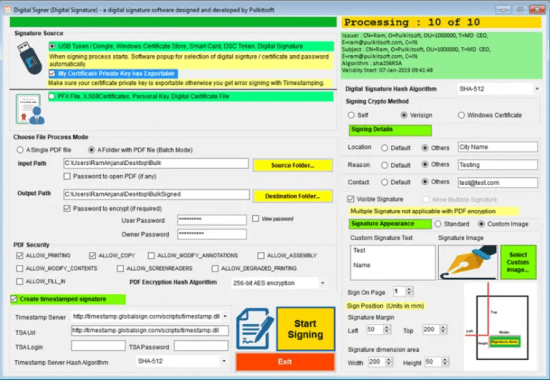Increase Sign On Page number stepper
The image size is (550, 380).
point(409,289)
